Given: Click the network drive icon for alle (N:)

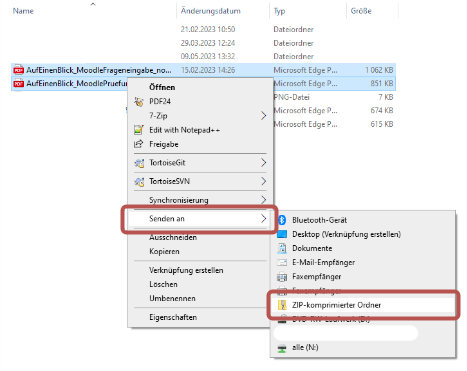Looking at the screenshot, I should (x=282, y=348).
